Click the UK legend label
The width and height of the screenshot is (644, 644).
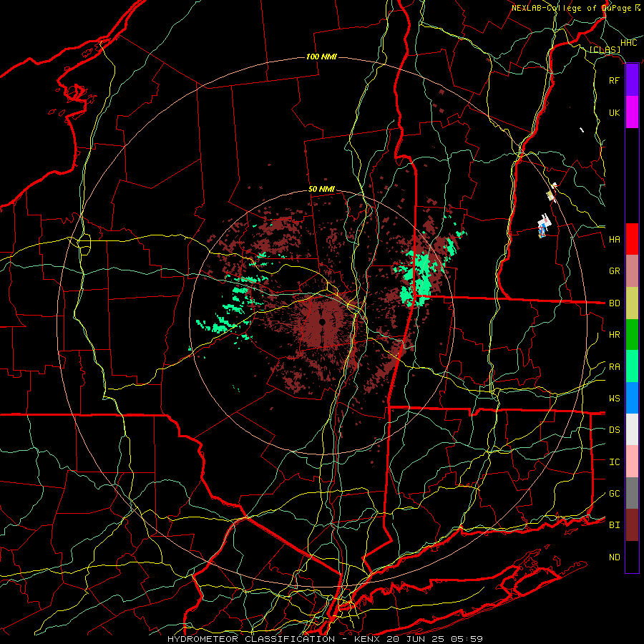(x=614, y=112)
